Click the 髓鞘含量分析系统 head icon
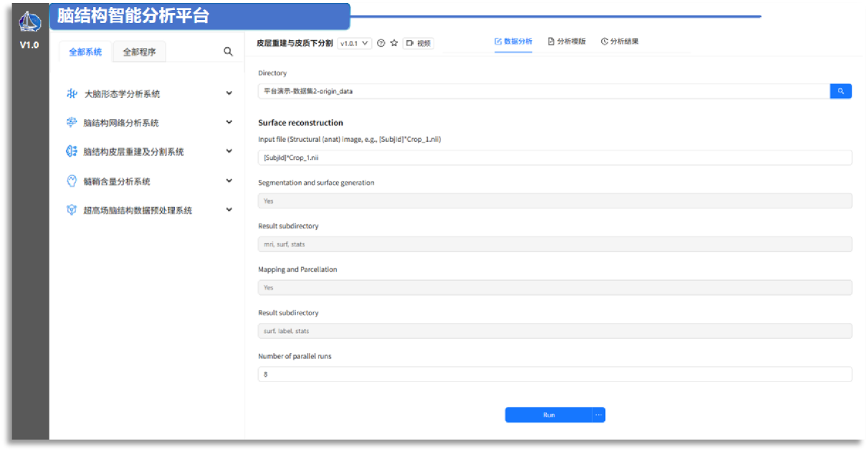 click(72, 181)
